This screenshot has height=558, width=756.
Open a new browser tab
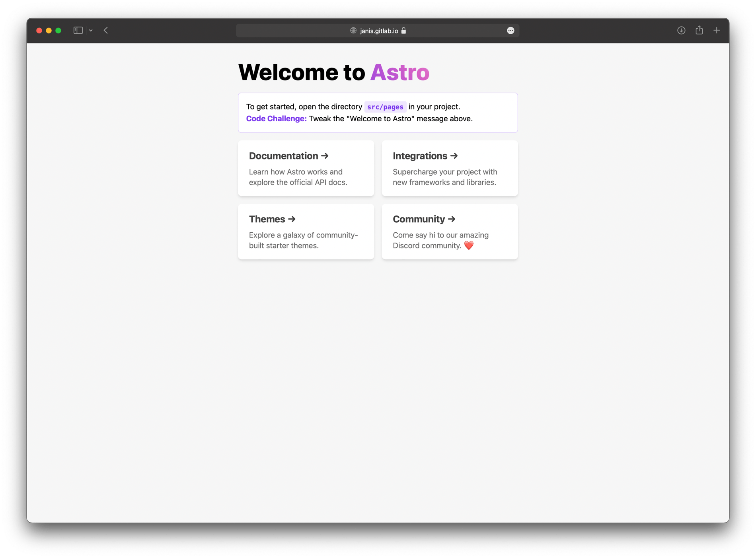tap(717, 30)
